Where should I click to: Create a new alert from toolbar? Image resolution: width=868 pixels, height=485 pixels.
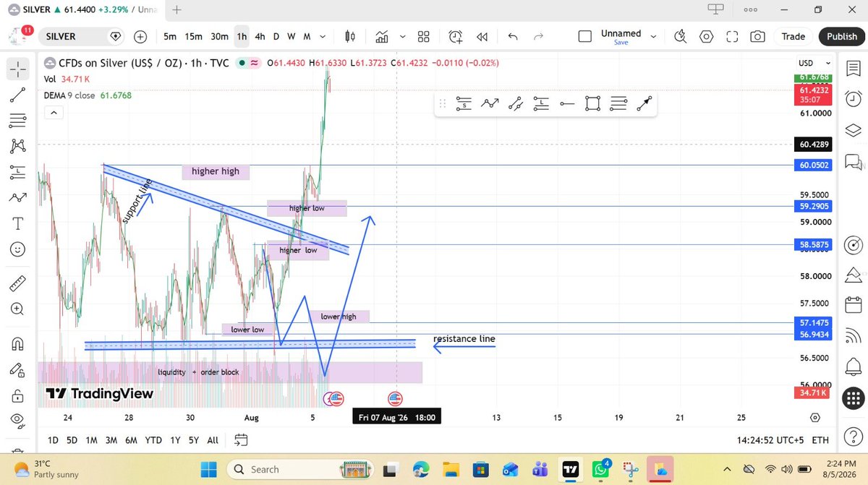(455, 36)
